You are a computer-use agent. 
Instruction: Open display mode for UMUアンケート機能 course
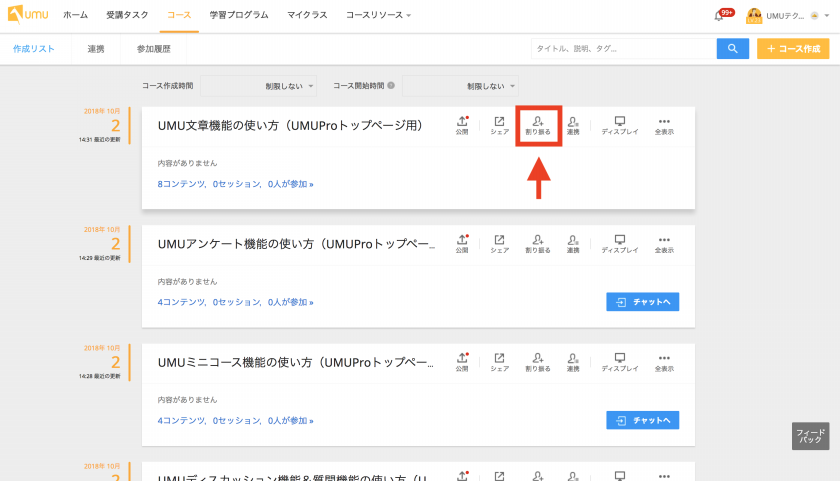point(620,244)
